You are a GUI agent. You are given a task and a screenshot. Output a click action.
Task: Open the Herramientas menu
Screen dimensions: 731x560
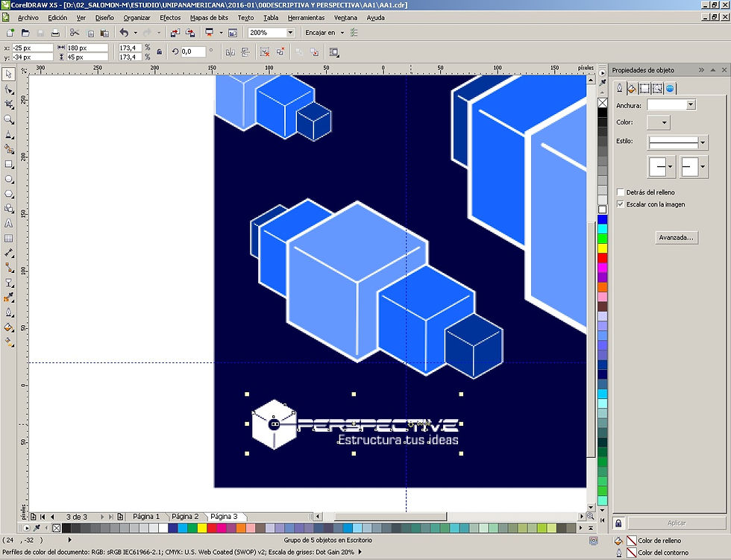click(306, 18)
